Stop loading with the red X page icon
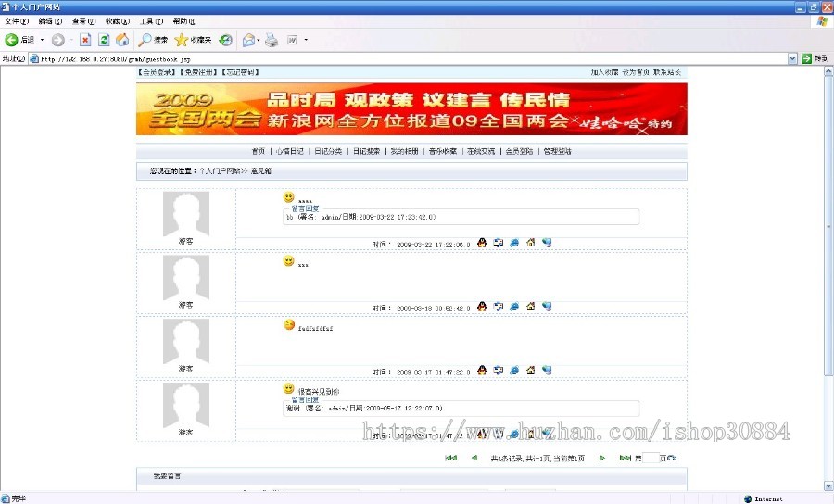The height and width of the screenshot is (504, 834). tap(85, 40)
